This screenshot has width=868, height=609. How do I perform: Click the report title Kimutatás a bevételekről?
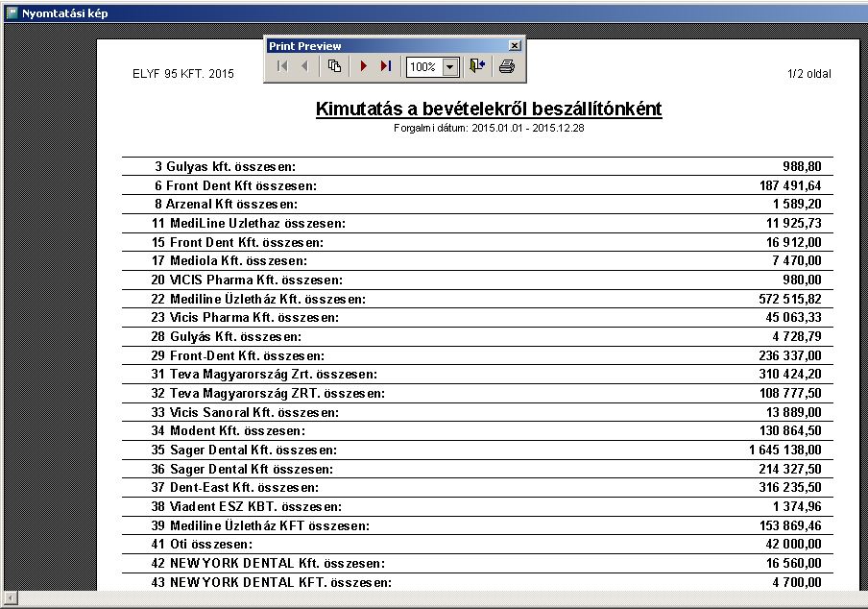tap(489, 109)
